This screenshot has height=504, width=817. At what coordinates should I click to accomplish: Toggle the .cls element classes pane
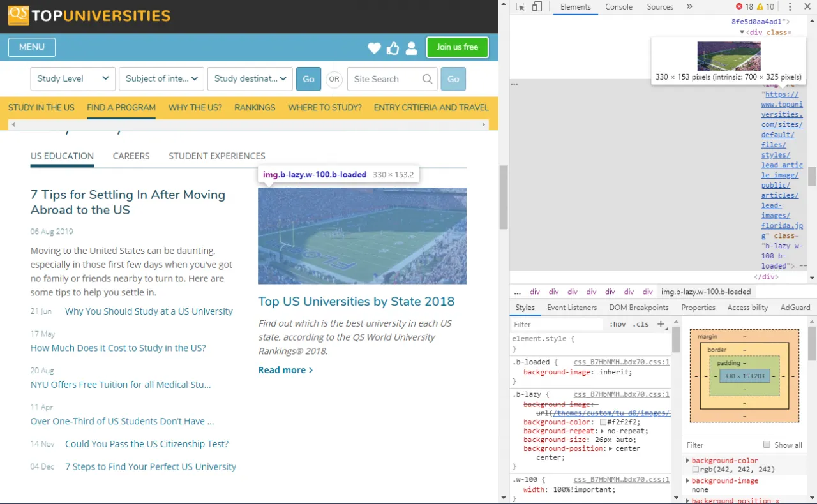640,324
